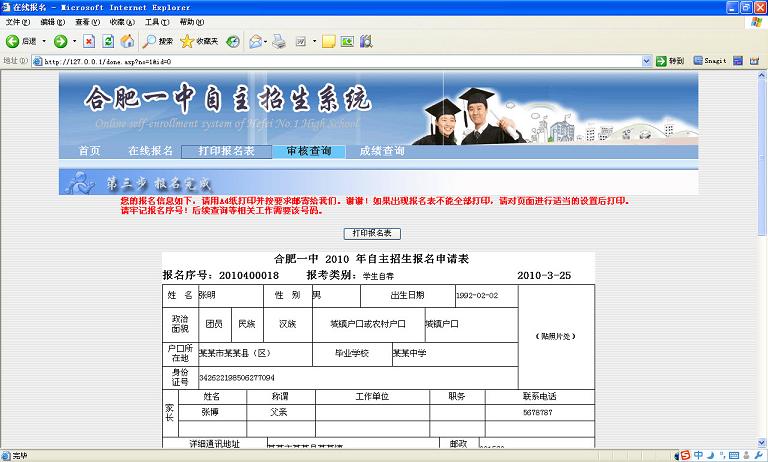Open the 工具(T) menu
Screen dimensions: 768x462
pos(157,21)
